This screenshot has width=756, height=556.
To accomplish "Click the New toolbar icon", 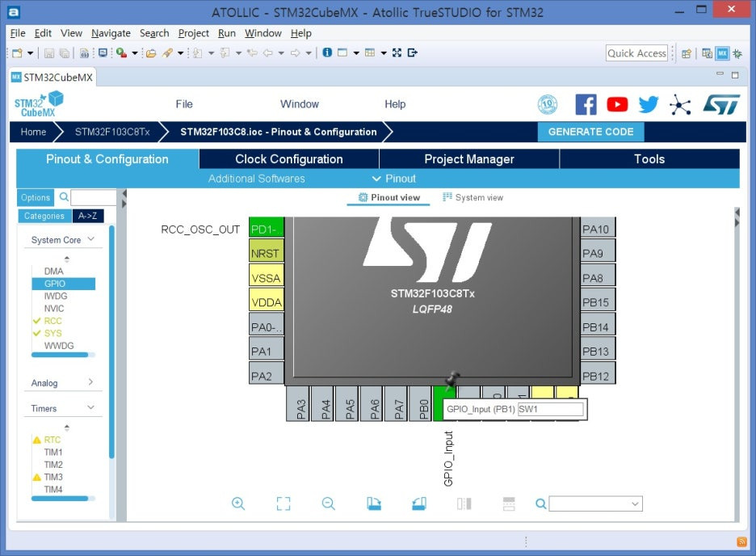I will (17, 53).
